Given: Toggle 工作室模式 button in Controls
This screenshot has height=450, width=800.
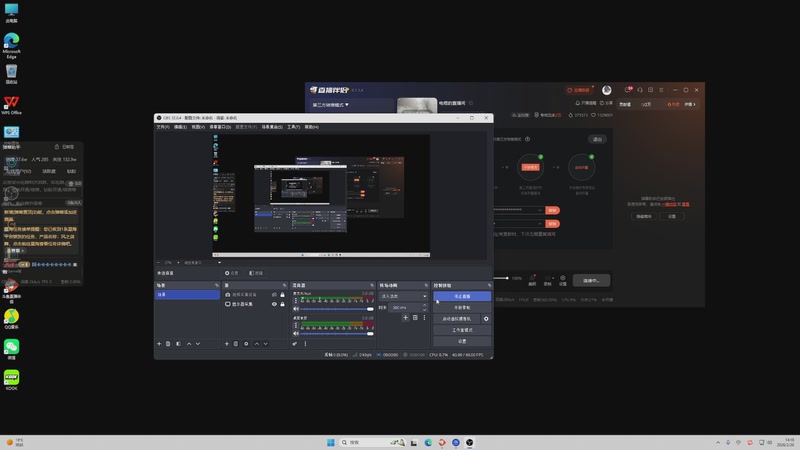Looking at the screenshot, I should (462, 330).
